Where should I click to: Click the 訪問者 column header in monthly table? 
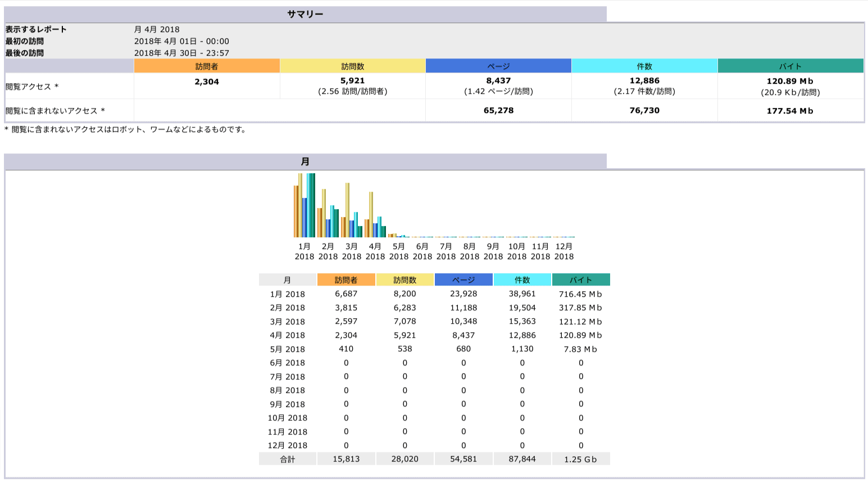click(346, 280)
